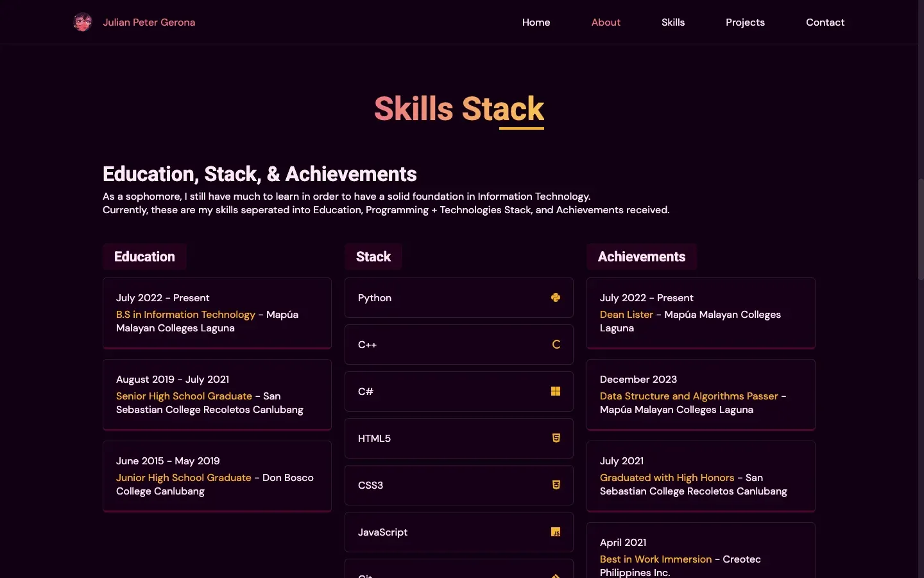Click 'Graduated with High Honors' text
Viewport: 924px width, 578px height.
(x=667, y=477)
